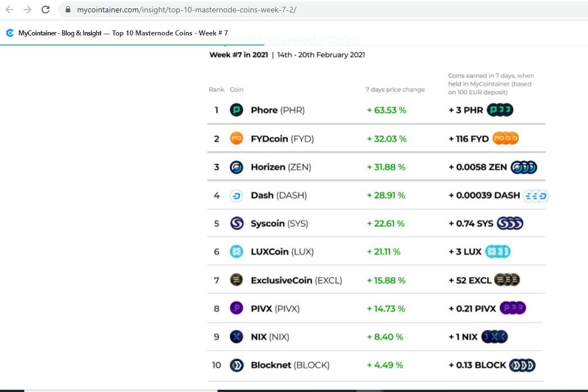588x392 pixels.
Task: Click the + 0.00039 DASH earned amount
Action: pos(484,195)
